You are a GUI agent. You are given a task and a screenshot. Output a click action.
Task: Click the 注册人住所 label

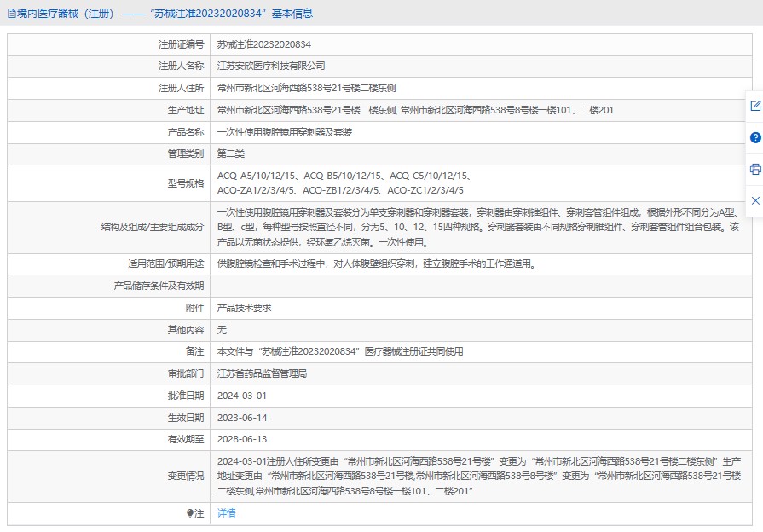point(181,88)
